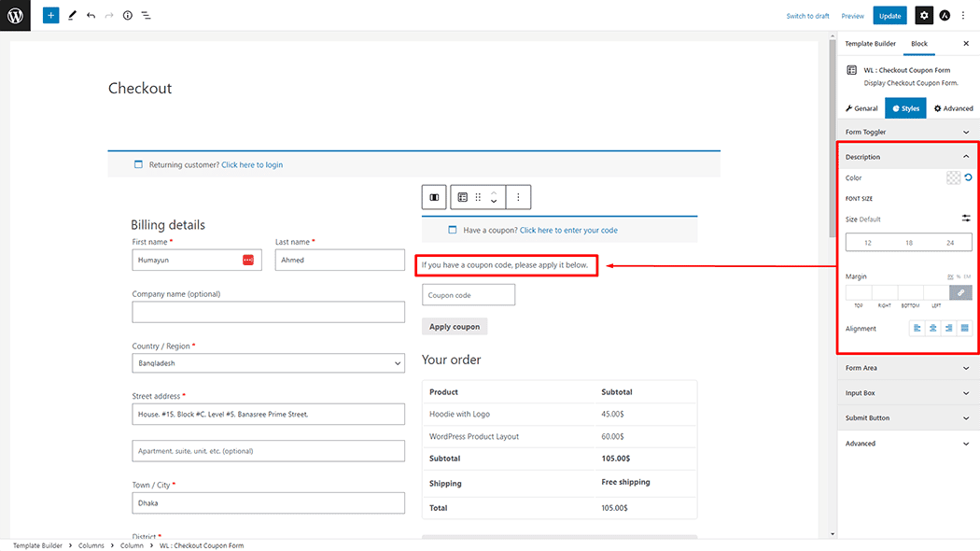Click the block inserter plus button
This screenshot has width=980, height=551.
[x=51, y=16]
